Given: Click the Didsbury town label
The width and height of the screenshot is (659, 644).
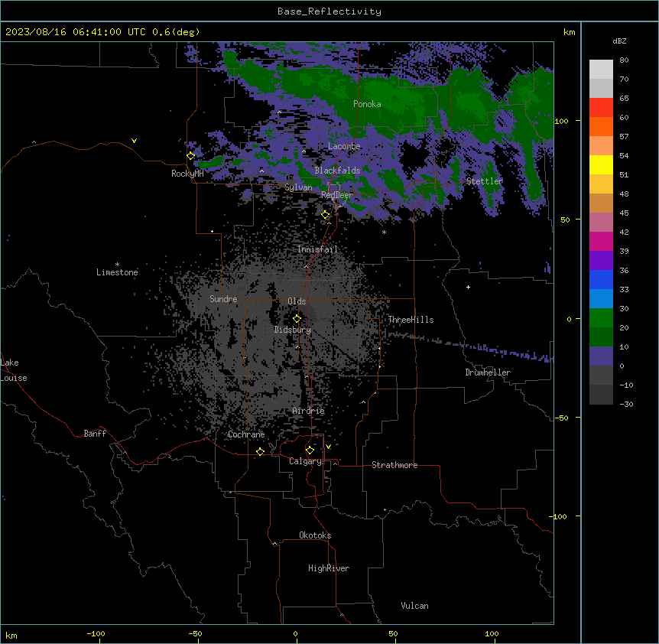Looking at the screenshot, I should pyautogui.click(x=293, y=330).
